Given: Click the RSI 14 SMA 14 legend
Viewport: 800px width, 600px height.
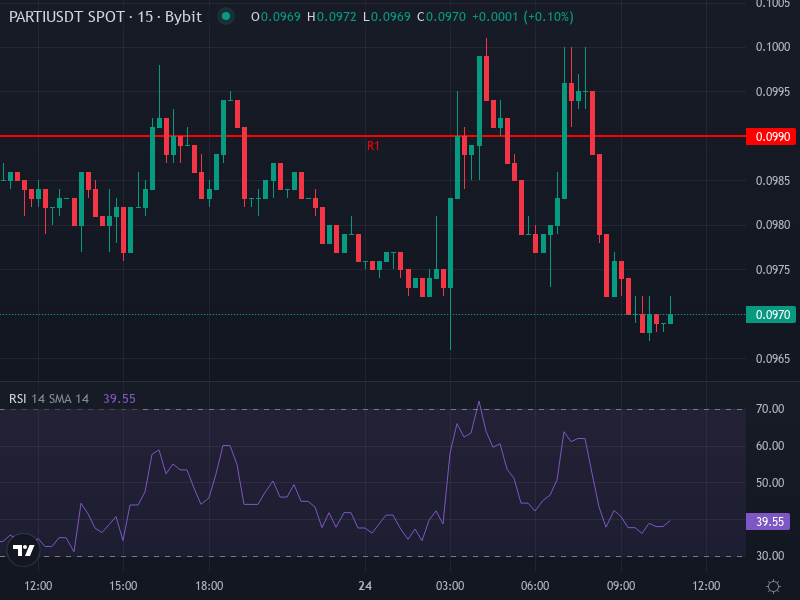Looking at the screenshot, I should point(49,398).
